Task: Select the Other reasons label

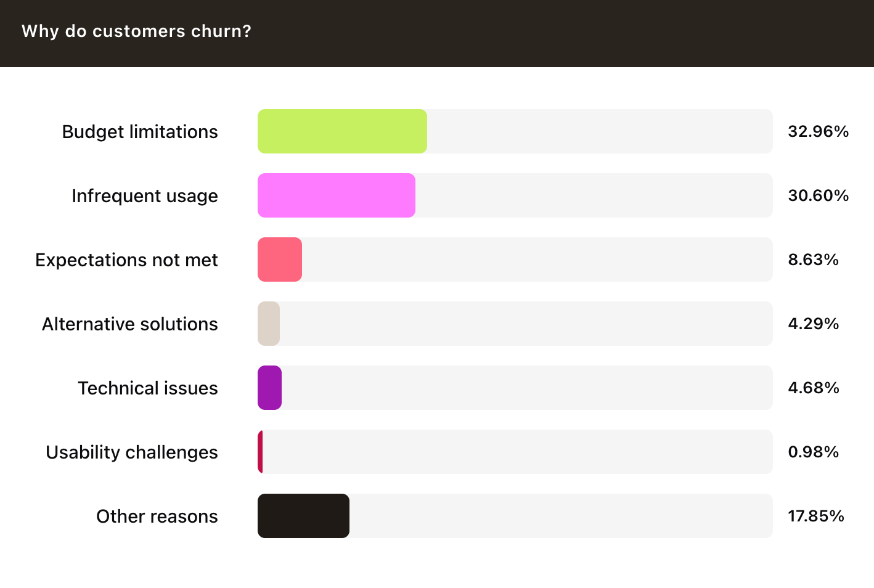Action: [x=157, y=517]
